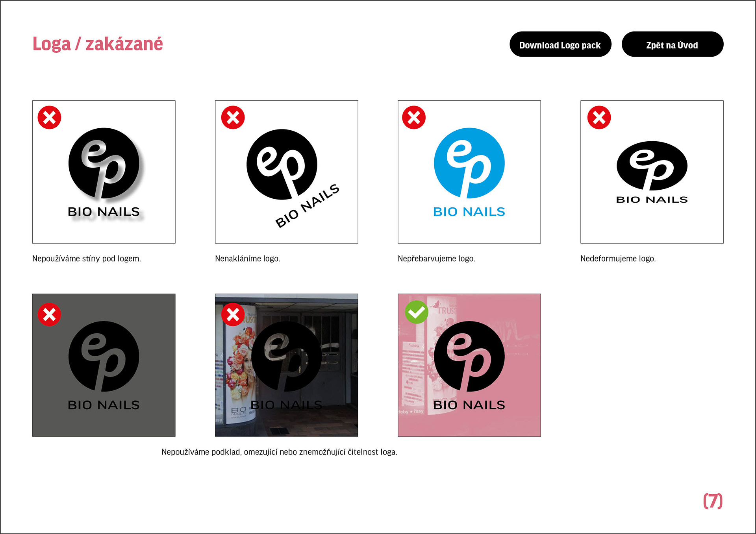Select the blue recolored ep logo circle
756x534 pixels.
click(x=469, y=163)
